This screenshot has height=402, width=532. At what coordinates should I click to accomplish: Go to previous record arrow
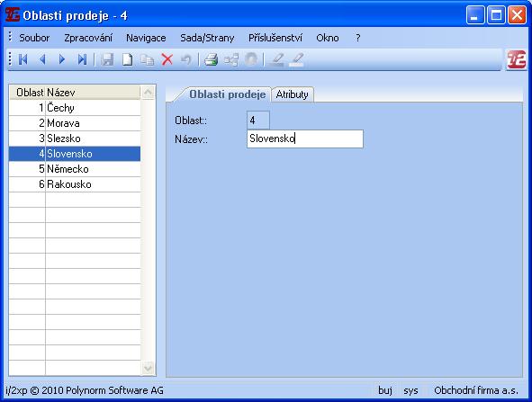click(42, 59)
